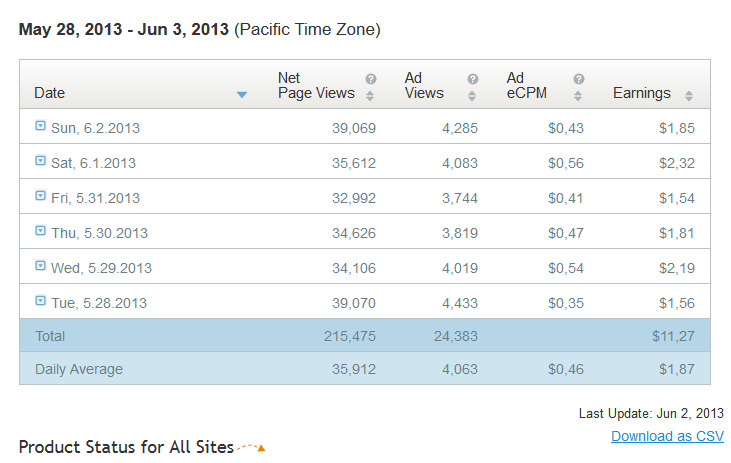Sort table by Ad eCPM arrows

coord(579,96)
